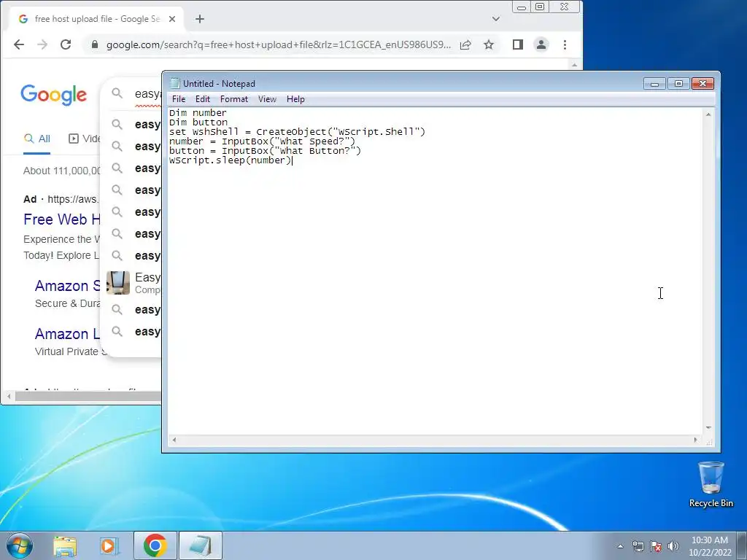Click Notepad's vertical scrollbar down arrow
Screen dimensions: 747x560
pyautogui.click(x=708, y=427)
